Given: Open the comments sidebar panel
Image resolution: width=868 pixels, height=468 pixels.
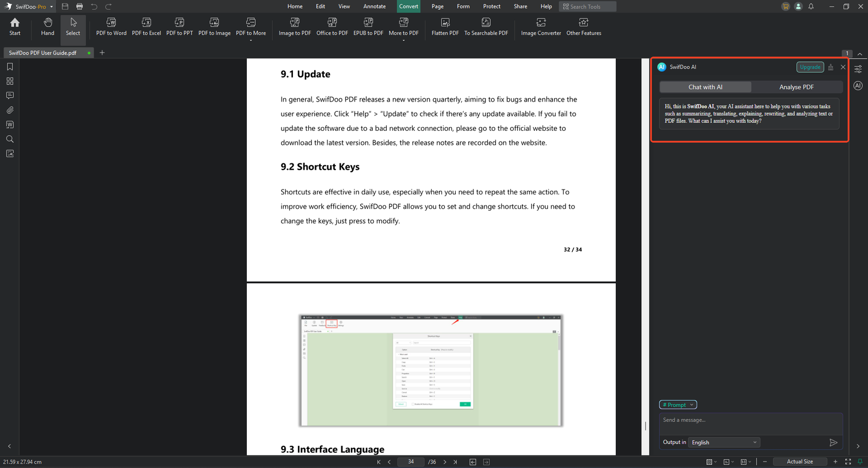Looking at the screenshot, I should (10, 96).
